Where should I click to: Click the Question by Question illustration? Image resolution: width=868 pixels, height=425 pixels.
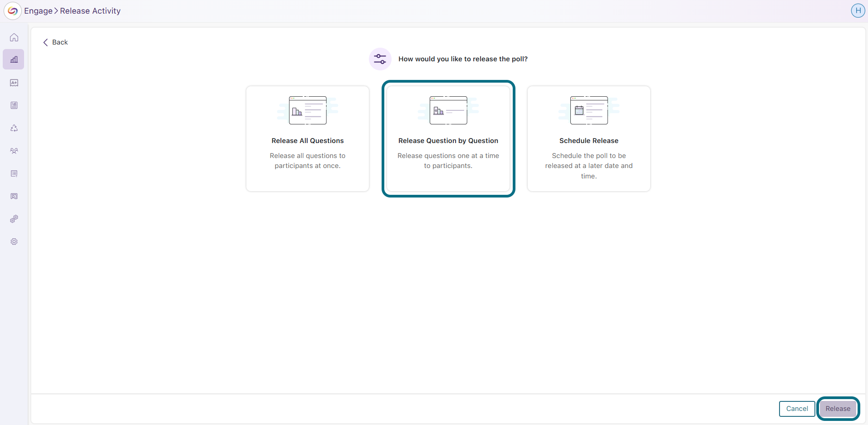click(x=448, y=110)
